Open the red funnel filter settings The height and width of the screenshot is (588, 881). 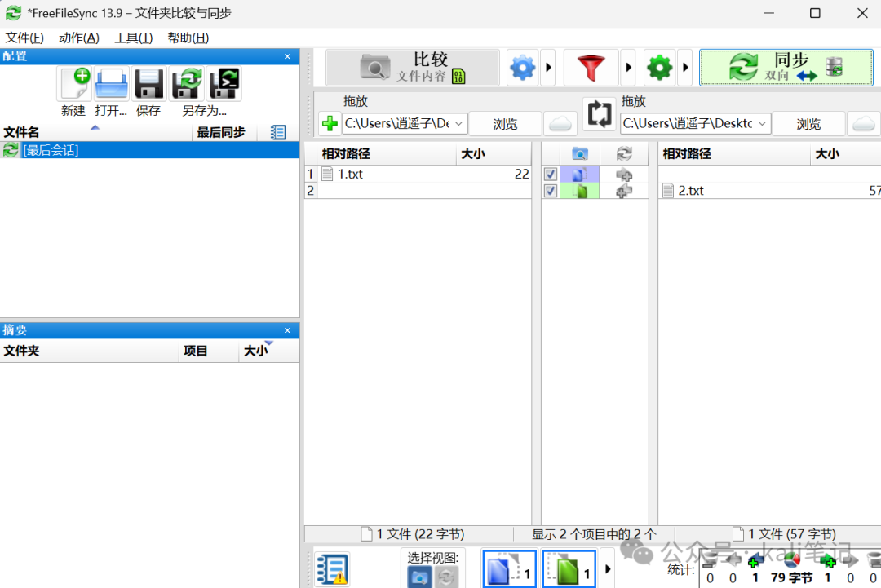(591, 68)
